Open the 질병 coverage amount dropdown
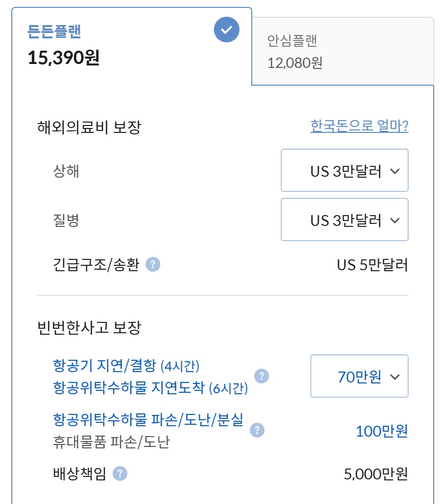This screenshot has height=504, width=445. (344, 220)
